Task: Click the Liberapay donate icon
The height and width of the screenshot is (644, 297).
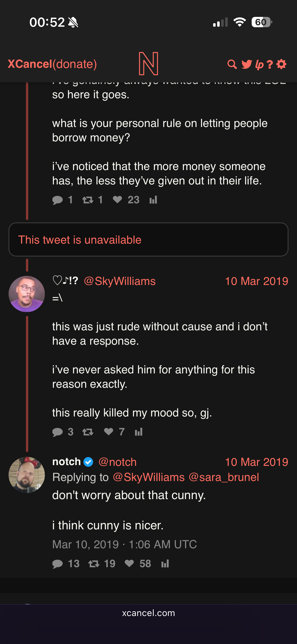Action: pyautogui.click(x=259, y=65)
